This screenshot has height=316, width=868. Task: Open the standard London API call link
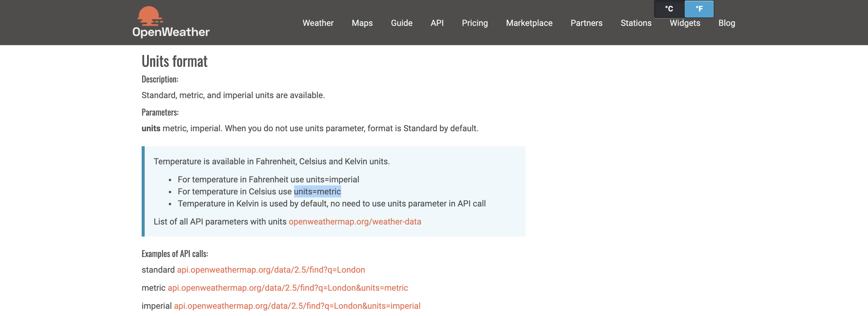[271, 270]
